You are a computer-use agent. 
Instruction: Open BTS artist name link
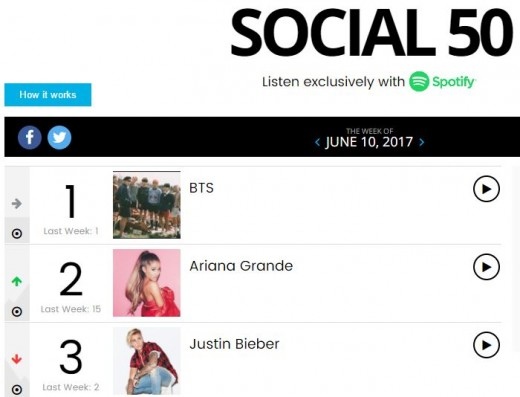click(x=201, y=188)
